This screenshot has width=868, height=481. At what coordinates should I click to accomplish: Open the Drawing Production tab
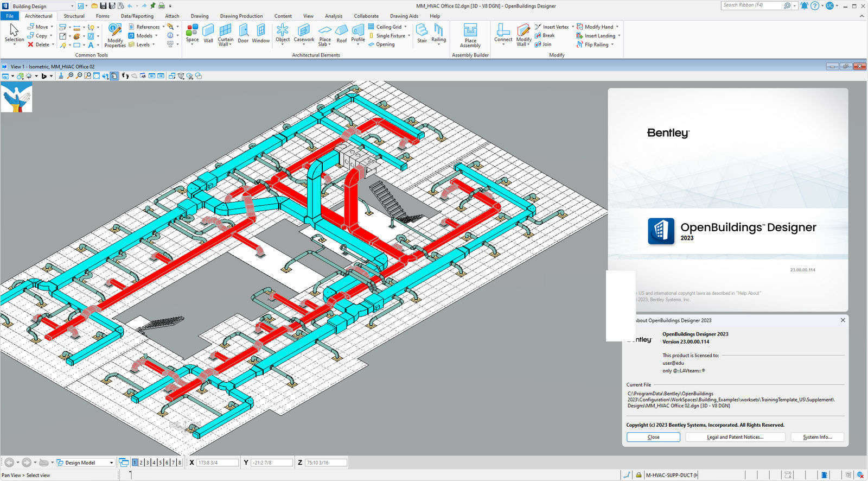241,16
